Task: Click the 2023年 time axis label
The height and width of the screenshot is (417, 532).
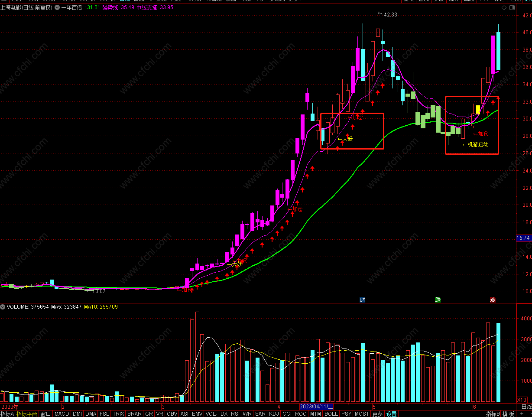Action: click(10, 407)
